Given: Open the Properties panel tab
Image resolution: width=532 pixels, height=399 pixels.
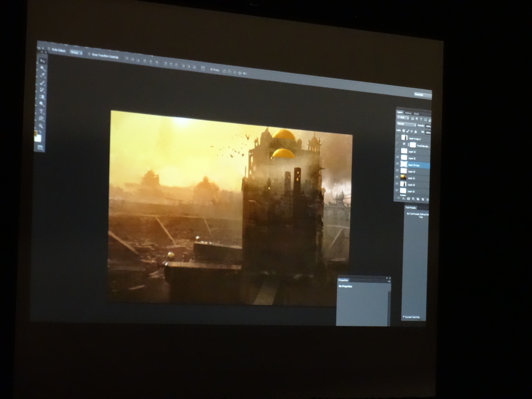Looking at the screenshot, I should coord(343,280).
